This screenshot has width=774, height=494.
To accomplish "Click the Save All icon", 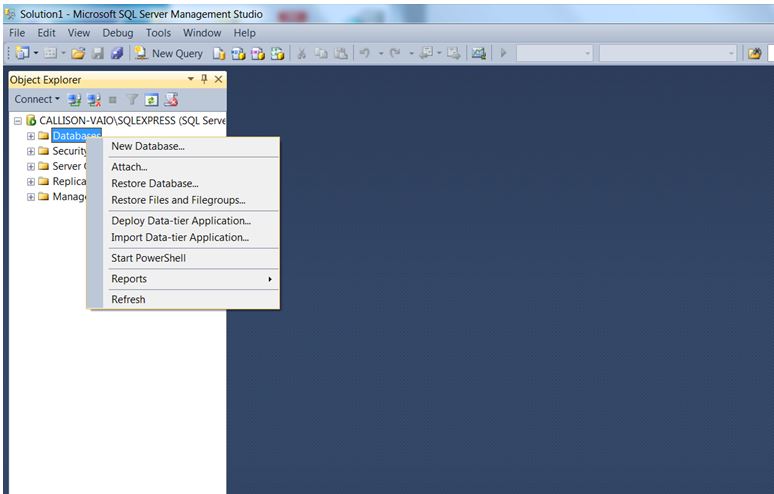I will (x=117, y=53).
